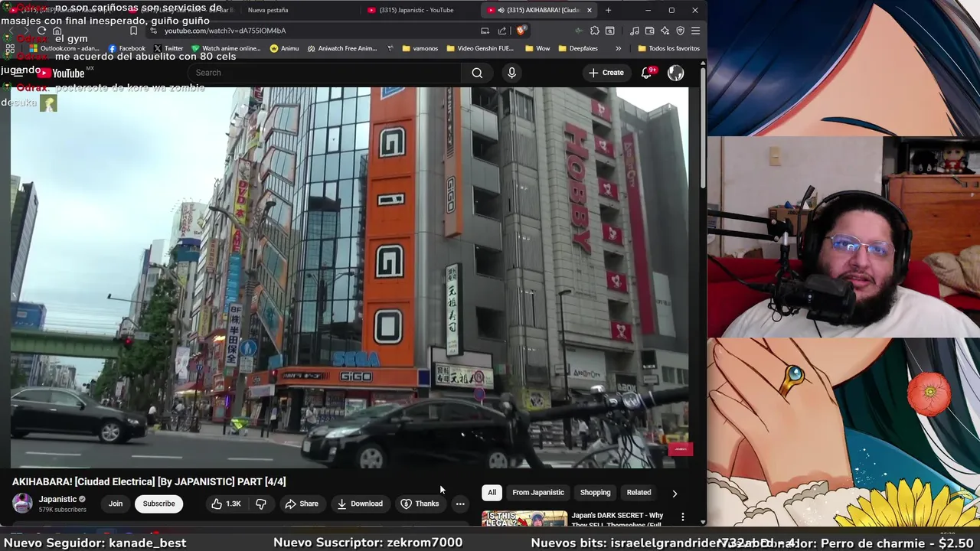
Task: Click the address bar URL
Action: tap(225, 31)
